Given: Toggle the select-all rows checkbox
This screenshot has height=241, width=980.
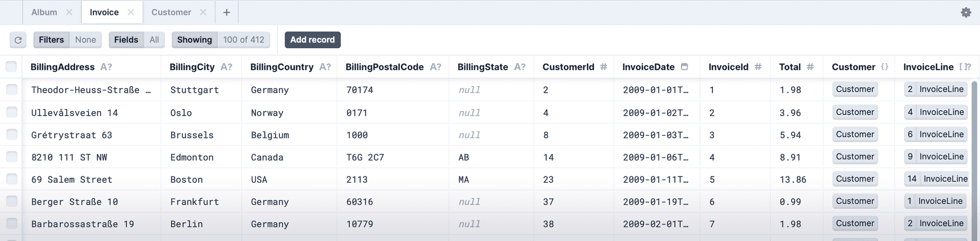Looking at the screenshot, I should tap(11, 67).
